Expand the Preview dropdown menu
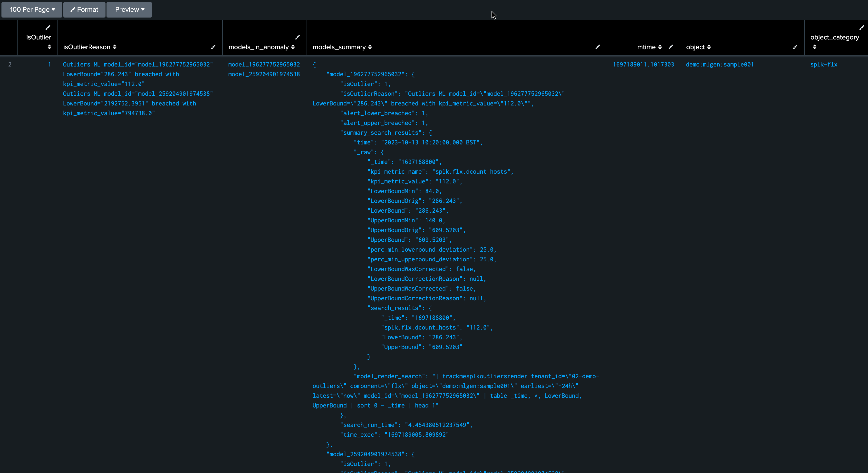Viewport: 868px width, 473px height. [x=129, y=9]
